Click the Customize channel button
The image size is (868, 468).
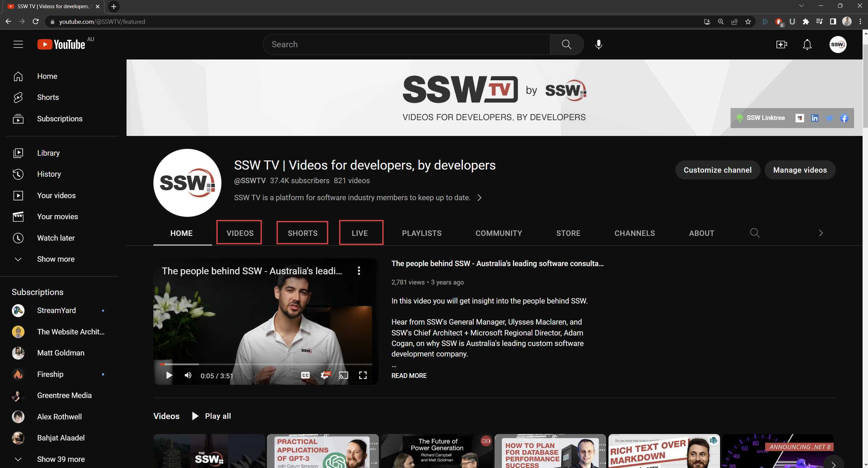[718, 170]
